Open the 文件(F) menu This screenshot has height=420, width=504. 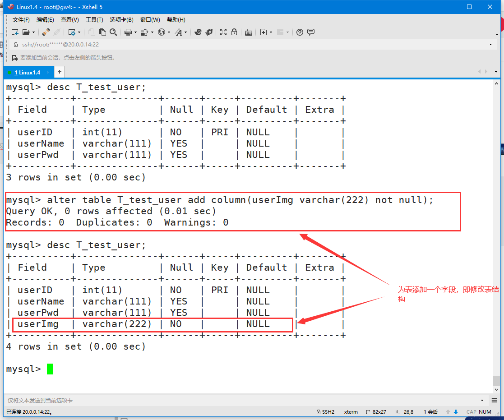(21, 20)
